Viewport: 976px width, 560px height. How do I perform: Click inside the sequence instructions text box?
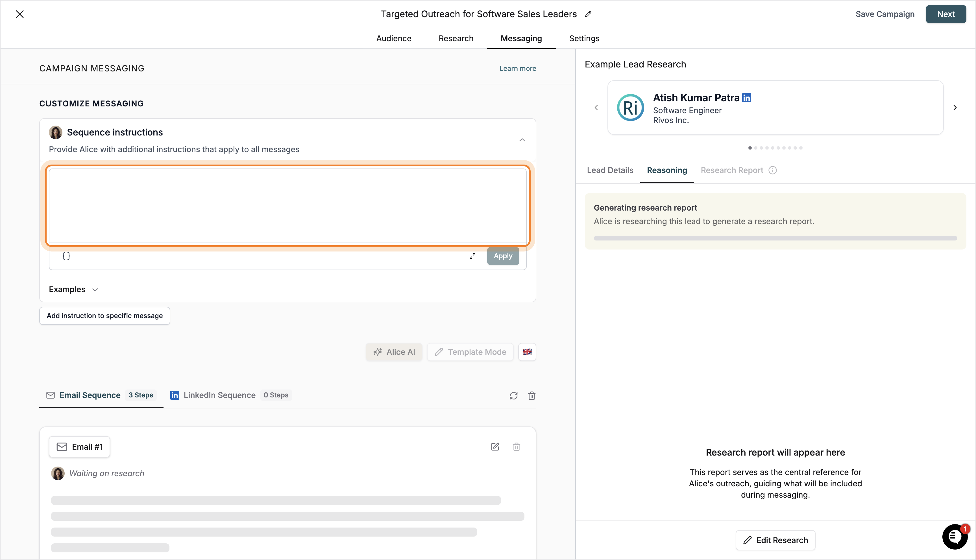287,206
